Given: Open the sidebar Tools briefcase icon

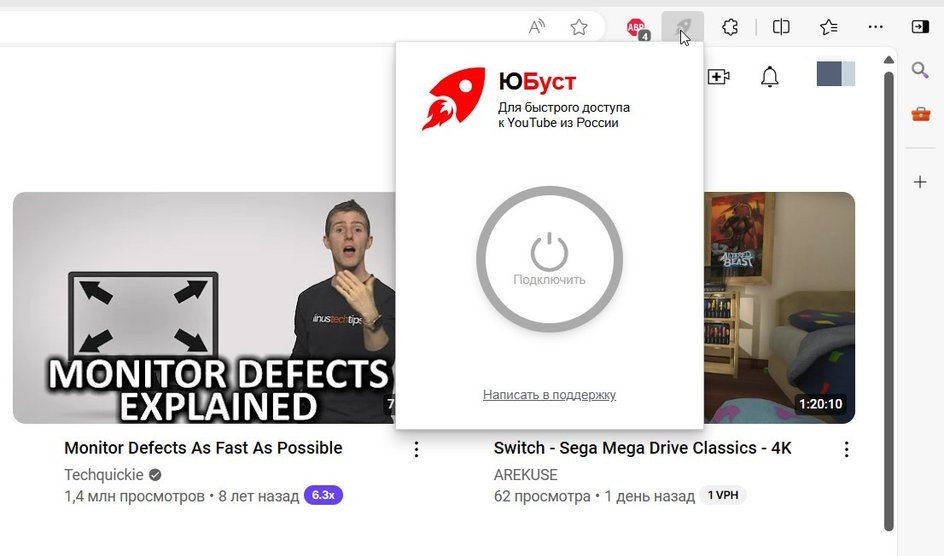Looking at the screenshot, I should tap(921, 113).
